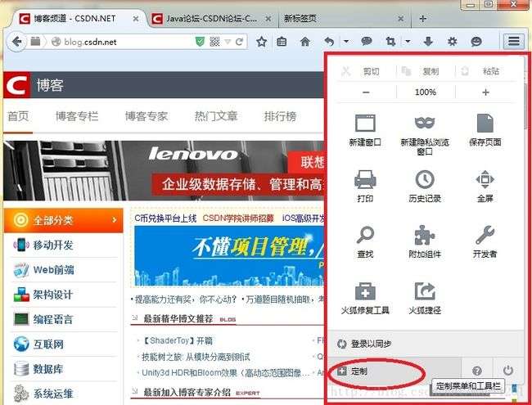This screenshot has height=405, width=532.
Task: Open 首页 navigation link
Action: [18, 116]
